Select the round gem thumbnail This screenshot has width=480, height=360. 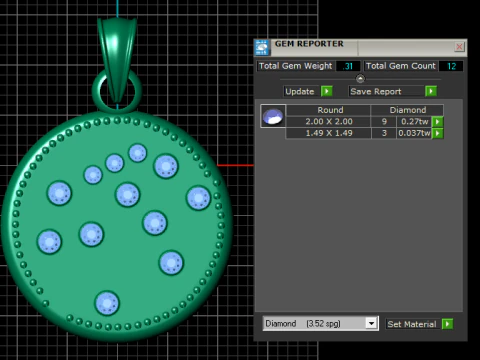(273, 116)
